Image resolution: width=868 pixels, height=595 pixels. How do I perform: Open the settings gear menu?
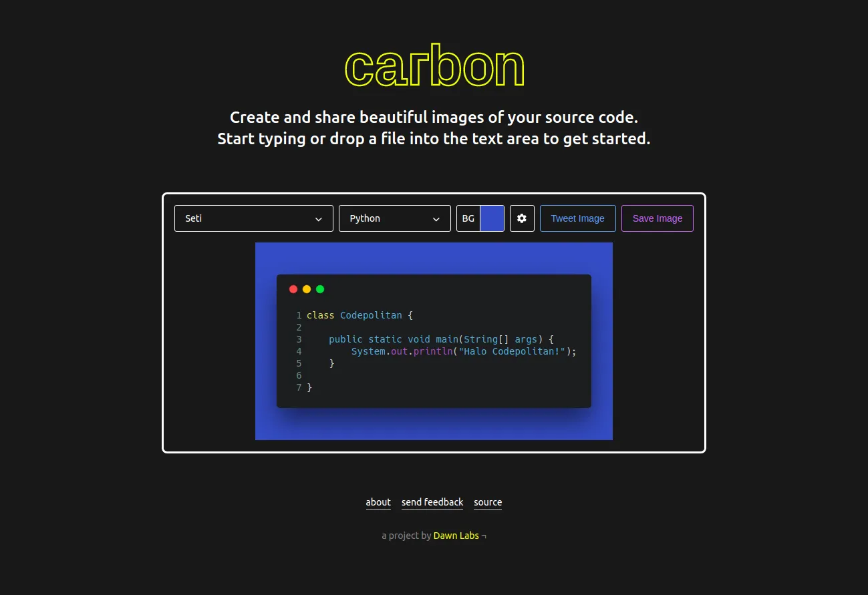(x=522, y=218)
